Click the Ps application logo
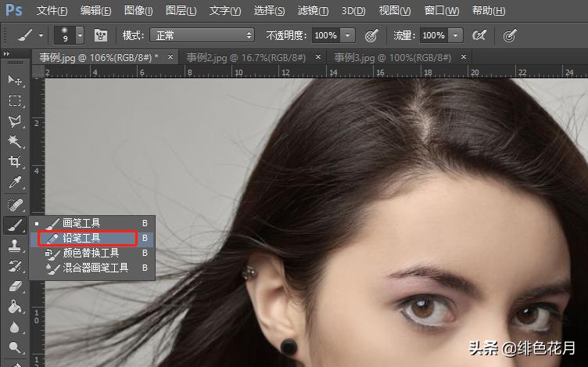 (x=14, y=10)
